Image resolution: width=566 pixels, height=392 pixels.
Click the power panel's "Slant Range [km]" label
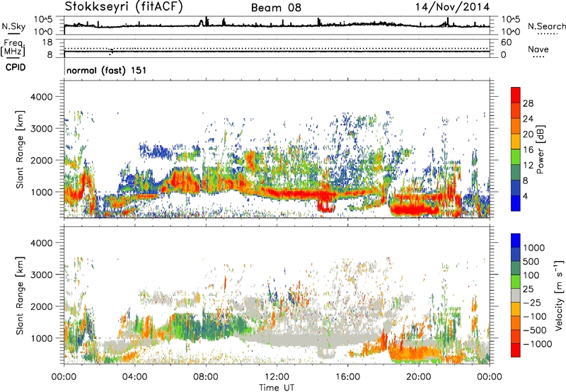20,149
